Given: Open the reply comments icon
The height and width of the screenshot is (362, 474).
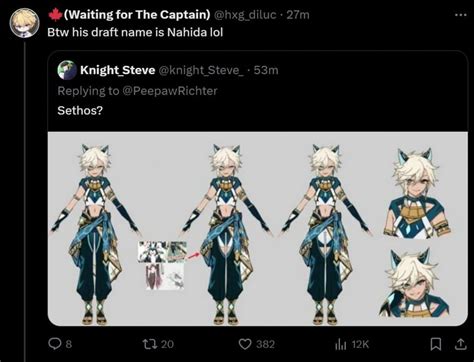Looking at the screenshot, I should [x=54, y=344].
